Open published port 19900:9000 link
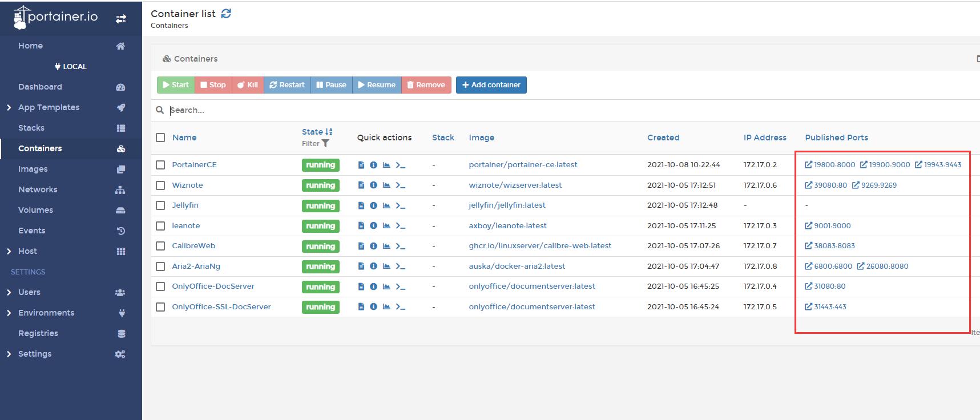Viewport: 980px width, 420px height. pyautogui.click(x=885, y=165)
